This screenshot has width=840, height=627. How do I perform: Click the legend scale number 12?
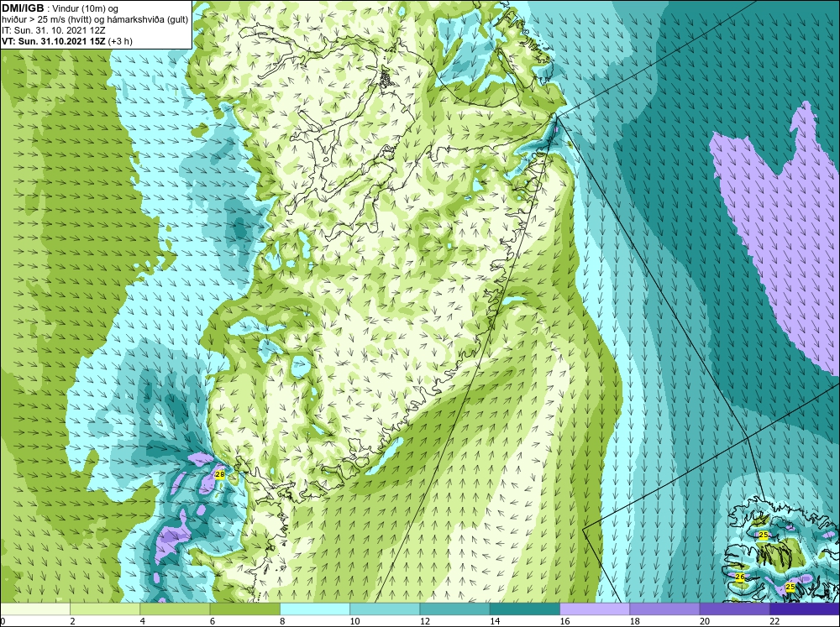(x=425, y=621)
